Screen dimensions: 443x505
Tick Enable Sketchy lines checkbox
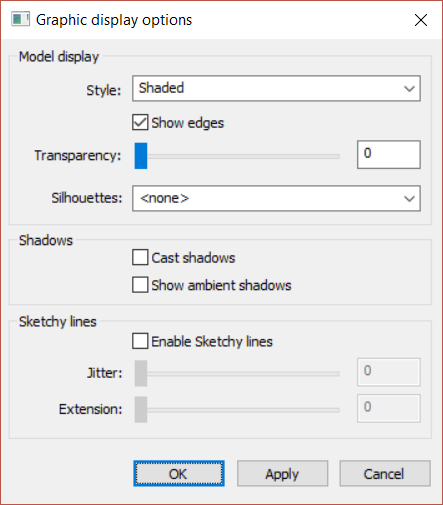coord(140,341)
